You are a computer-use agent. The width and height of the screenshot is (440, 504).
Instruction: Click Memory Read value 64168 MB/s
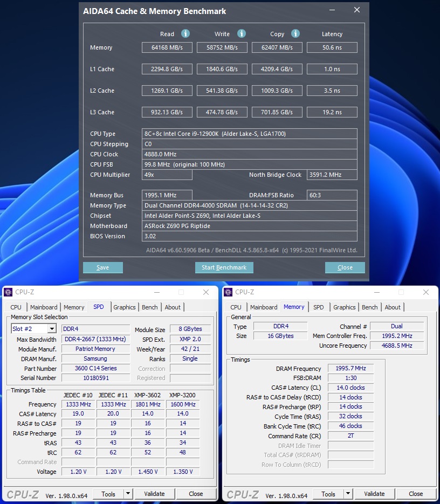(x=167, y=47)
